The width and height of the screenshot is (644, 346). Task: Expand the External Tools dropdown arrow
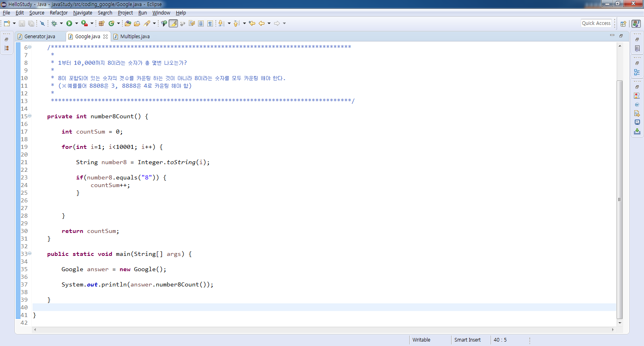(92, 23)
